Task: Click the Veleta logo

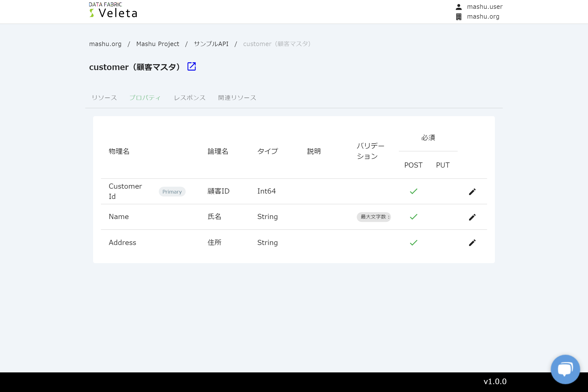Action: [x=113, y=11]
